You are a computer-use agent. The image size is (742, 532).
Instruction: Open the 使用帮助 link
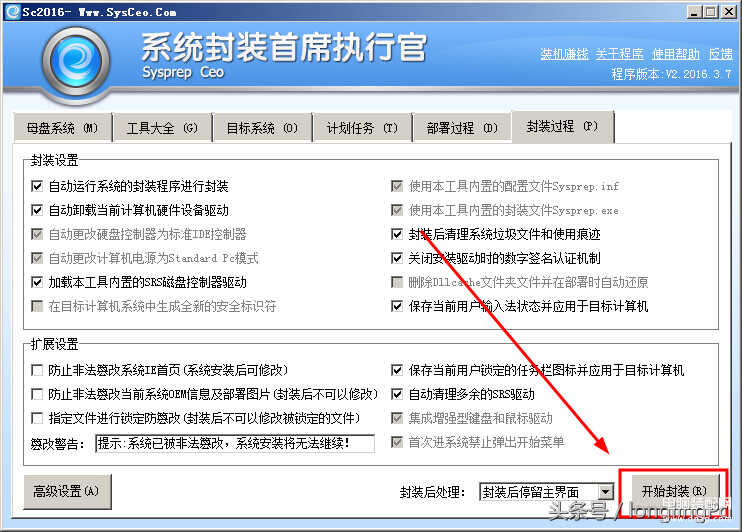coord(675,54)
